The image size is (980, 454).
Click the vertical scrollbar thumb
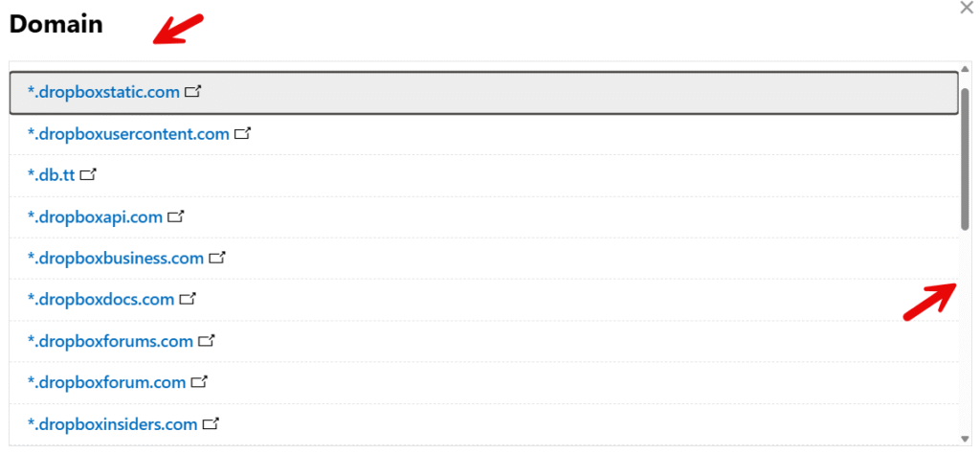tap(965, 159)
